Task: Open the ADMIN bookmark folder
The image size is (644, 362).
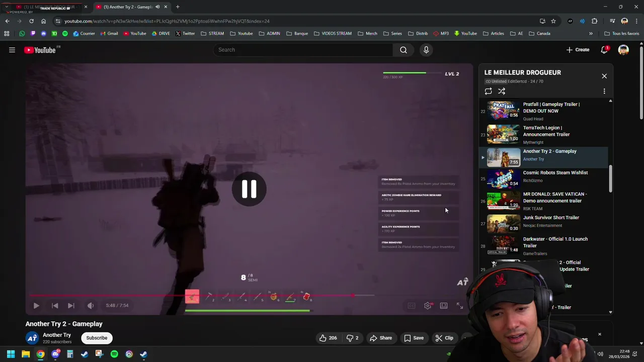Action: [x=269, y=34]
